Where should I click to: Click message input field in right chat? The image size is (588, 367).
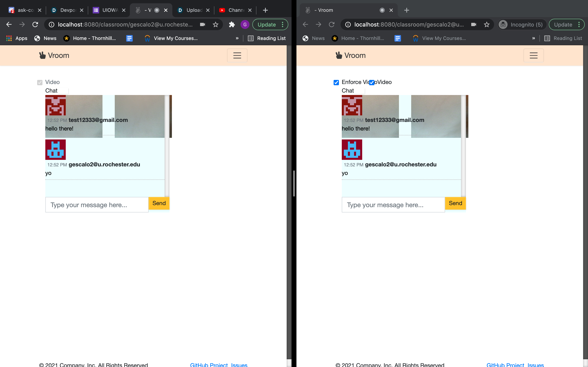click(393, 205)
